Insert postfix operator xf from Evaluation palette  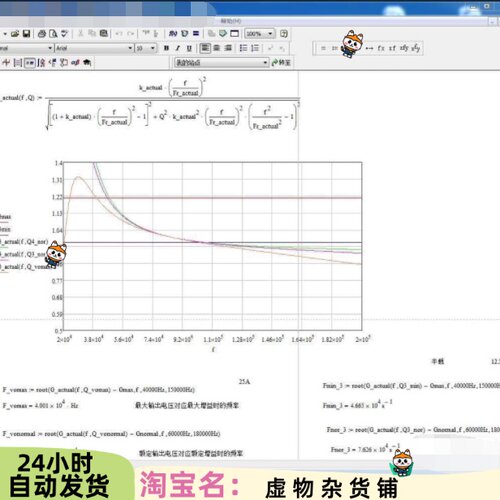coord(393,48)
